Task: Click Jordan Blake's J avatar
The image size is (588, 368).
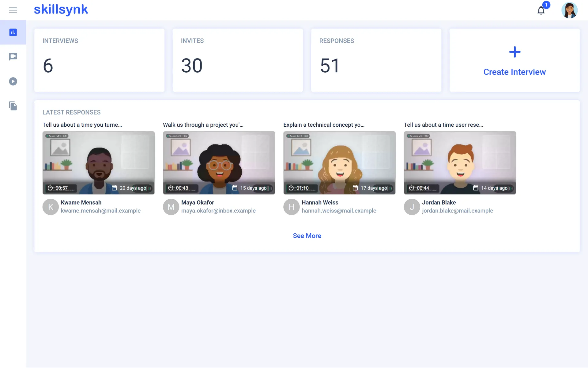Action: (x=412, y=207)
